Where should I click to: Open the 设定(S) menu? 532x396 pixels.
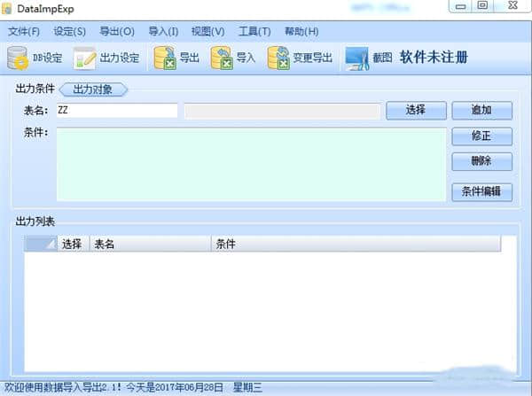pos(69,32)
